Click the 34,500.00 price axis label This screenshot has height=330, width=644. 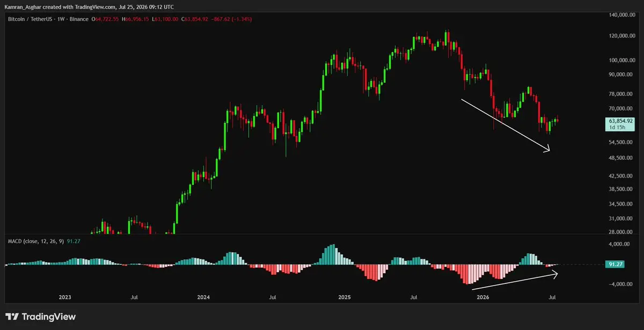[620, 204]
